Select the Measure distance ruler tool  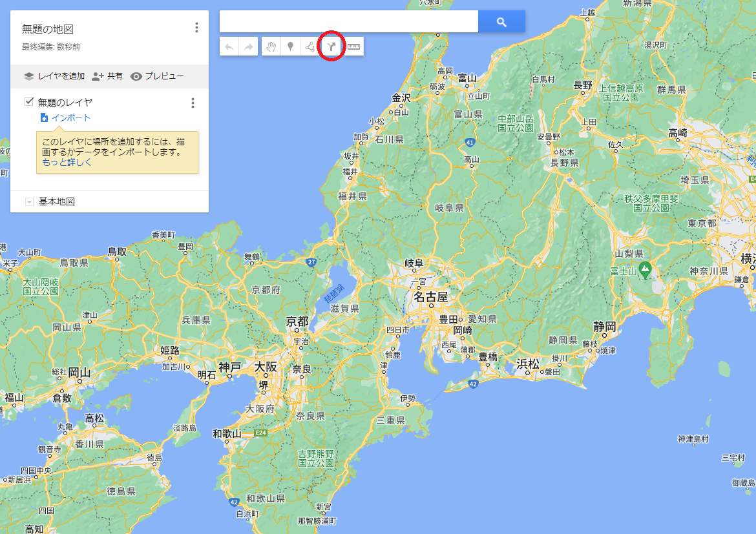pos(354,46)
